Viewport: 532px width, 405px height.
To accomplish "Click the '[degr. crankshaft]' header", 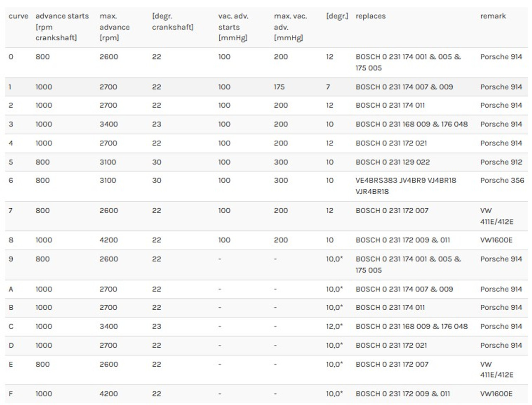I will (x=172, y=22).
